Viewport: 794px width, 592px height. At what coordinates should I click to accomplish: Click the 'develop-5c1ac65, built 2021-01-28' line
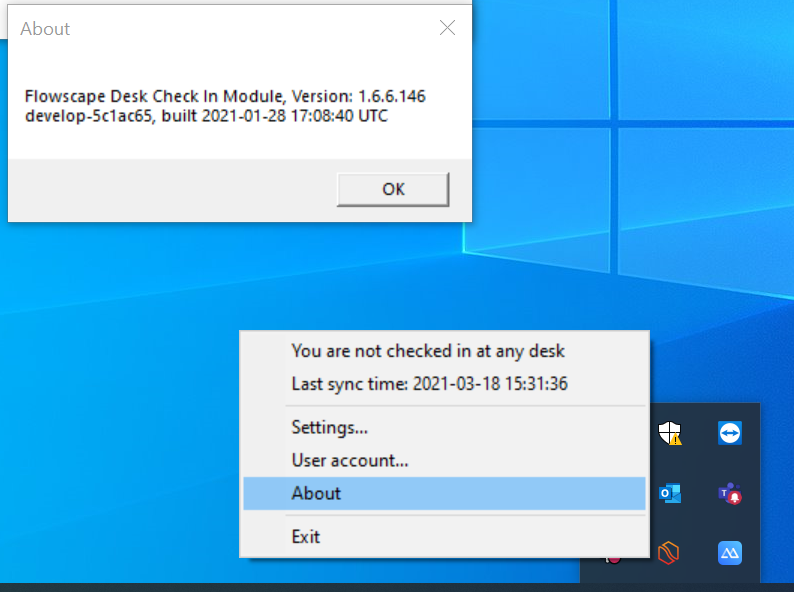click(x=206, y=116)
